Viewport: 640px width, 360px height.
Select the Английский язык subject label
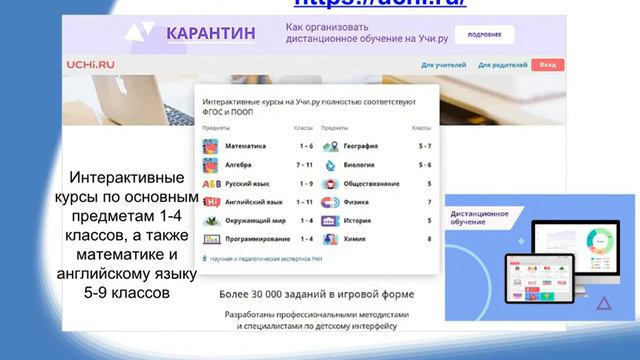pos(254,202)
